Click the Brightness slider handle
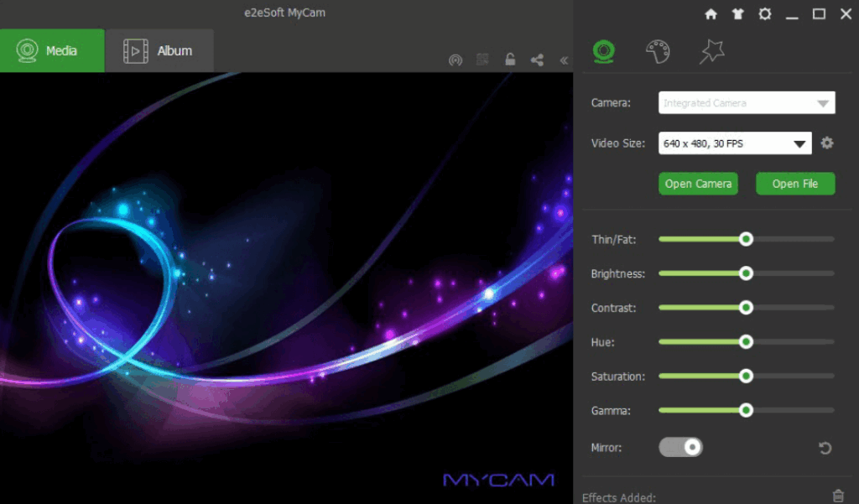This screenshot has width=859, height=504. tap(746, 273)
